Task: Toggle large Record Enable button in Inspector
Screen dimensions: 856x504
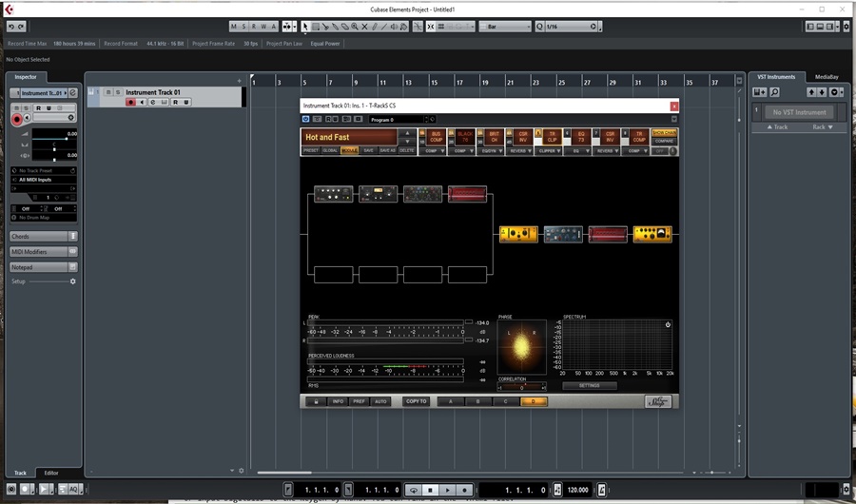Action: pyautogui.click(x=17, y=120)
